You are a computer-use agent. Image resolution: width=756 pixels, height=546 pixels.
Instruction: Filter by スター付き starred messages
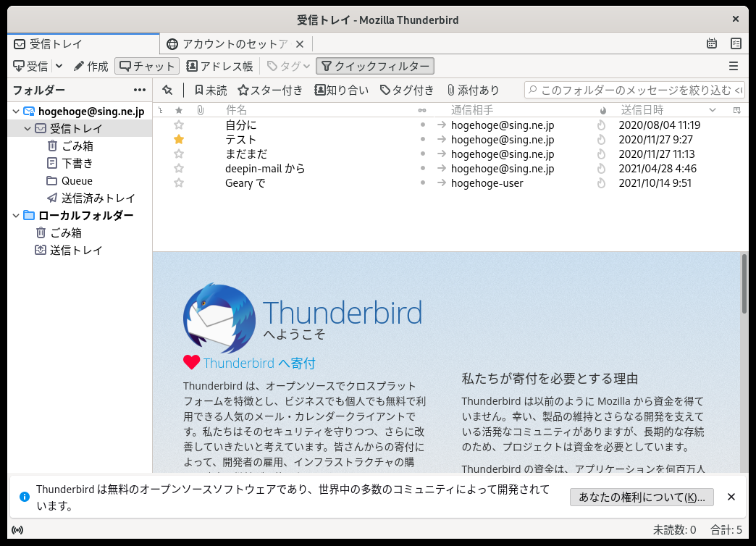tap(270, 91)
